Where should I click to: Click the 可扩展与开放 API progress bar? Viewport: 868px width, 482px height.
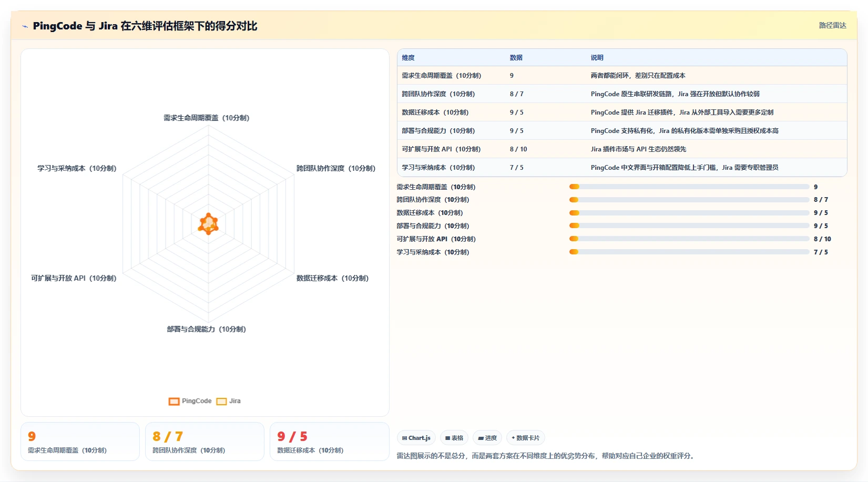pos(689,239)
